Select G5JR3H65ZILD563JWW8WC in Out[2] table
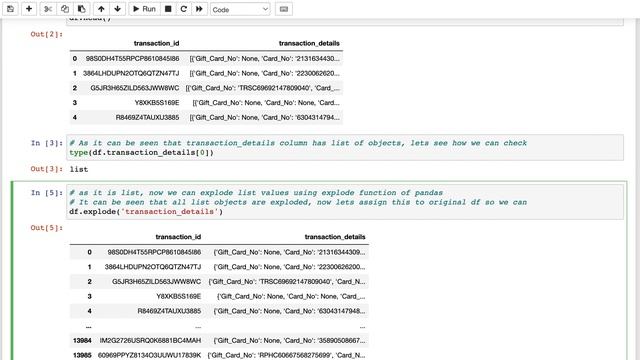Image resolution: width=640 pixels, height=360 pixels. tap(135, 88)
